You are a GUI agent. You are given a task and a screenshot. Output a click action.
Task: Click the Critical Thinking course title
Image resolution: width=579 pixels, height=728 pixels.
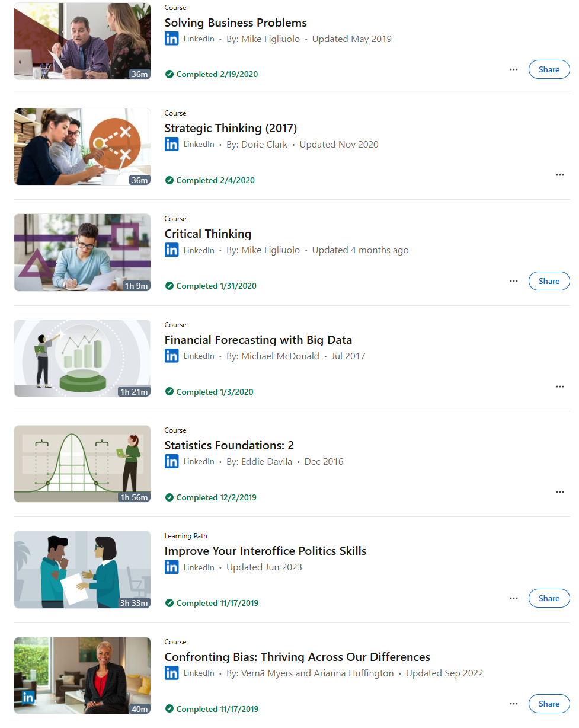click(207, 234)
